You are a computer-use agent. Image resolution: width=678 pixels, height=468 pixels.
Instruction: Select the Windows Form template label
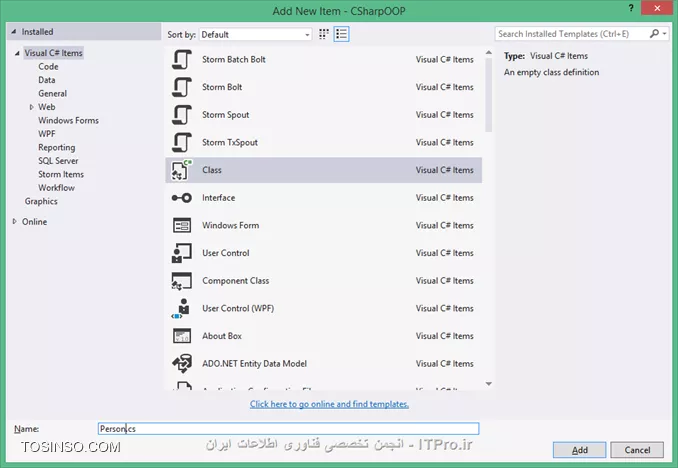tap(230, 225)
